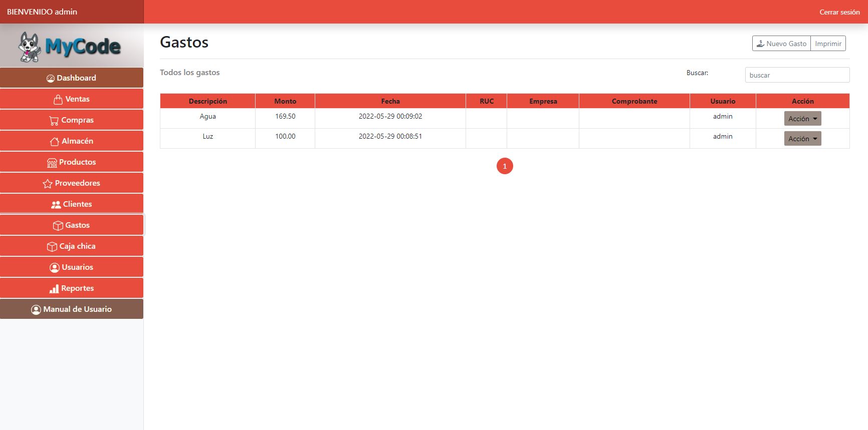868x430 pixels.
Task: Click the Cerrar sesión link
Action: click(839, 12)
